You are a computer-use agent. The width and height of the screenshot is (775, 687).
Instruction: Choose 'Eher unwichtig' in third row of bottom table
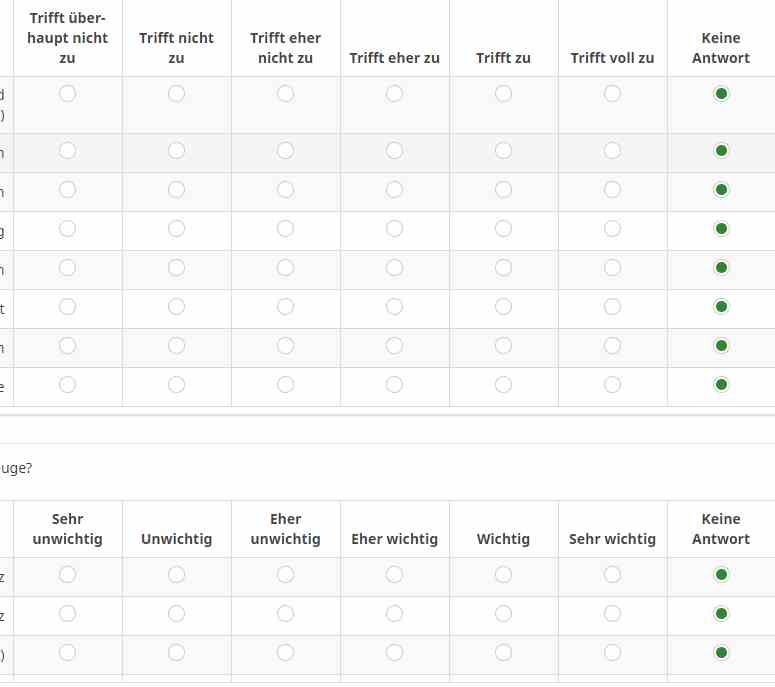coord(285,653)
